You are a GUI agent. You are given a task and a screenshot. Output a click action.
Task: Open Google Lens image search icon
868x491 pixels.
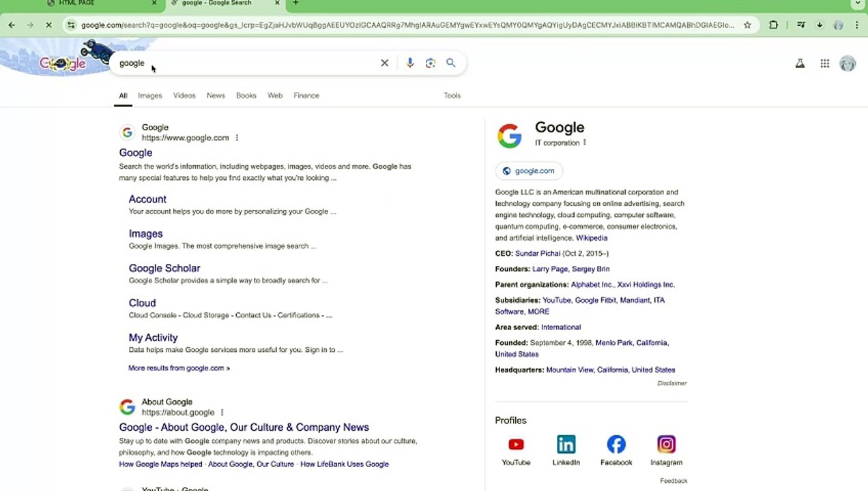click(x=431, y=63)
